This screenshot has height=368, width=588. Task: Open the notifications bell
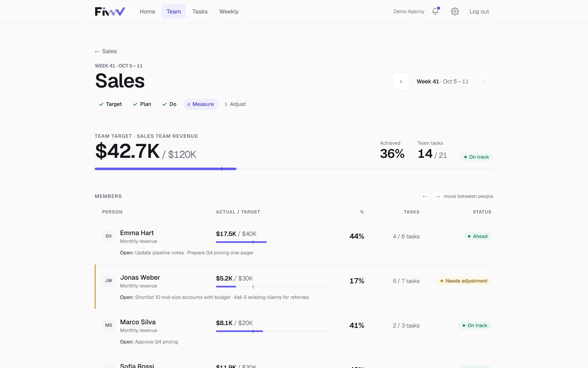click(x=435, y=11)
